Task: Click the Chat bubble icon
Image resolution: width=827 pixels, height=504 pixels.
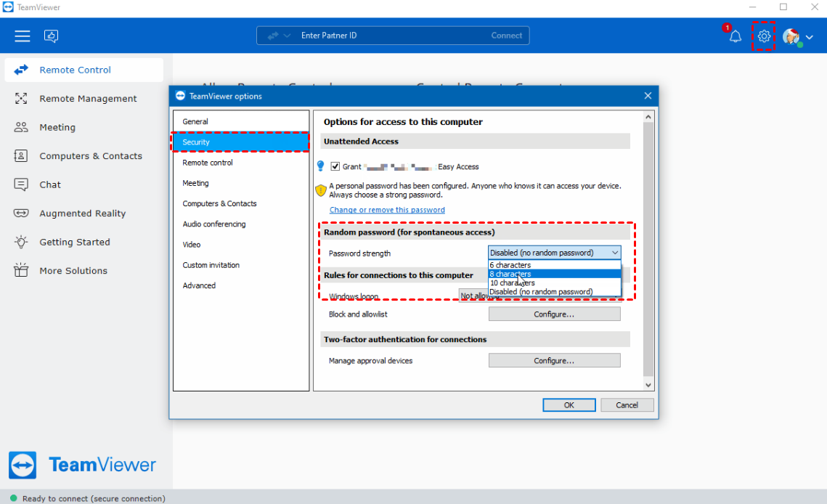Action: tap(21, 184)
